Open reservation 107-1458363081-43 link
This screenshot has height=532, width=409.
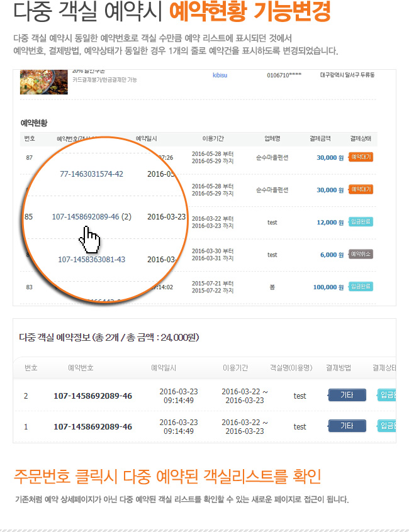(91, 260)
